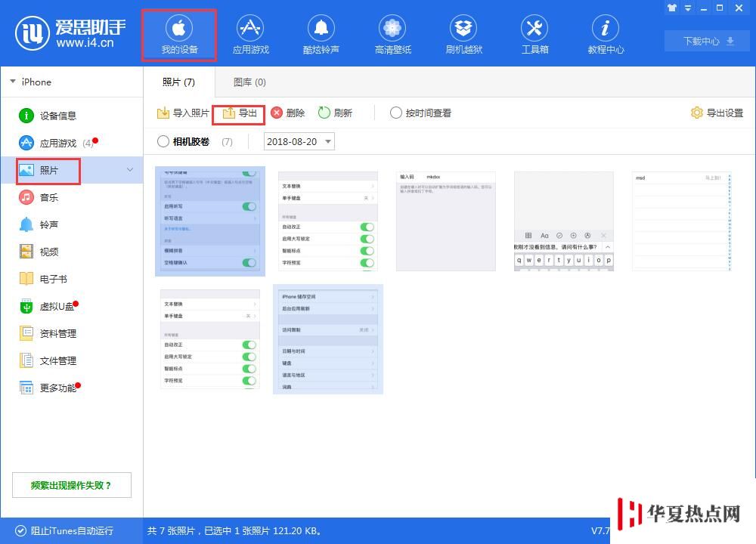This screenshot has height=544, width=756.
Task: Open 导出设置 export settings
Action: 717,113
